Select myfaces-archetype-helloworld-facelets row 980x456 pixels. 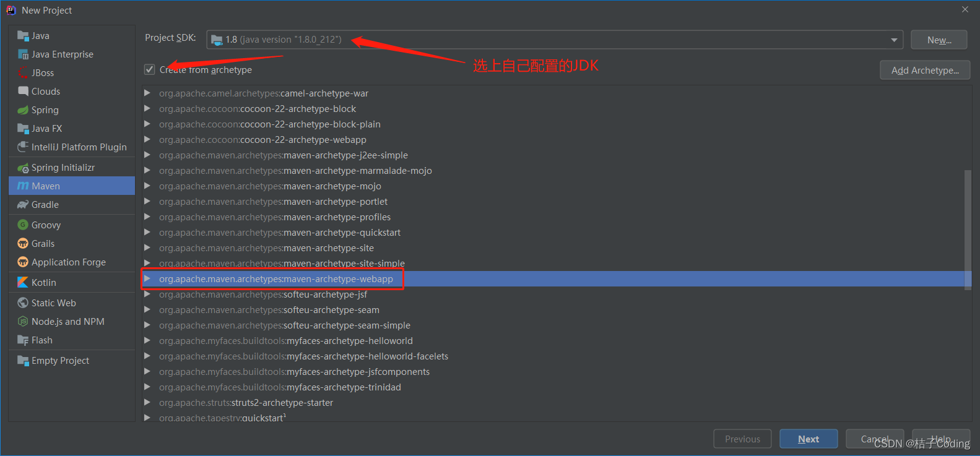pyautogui.click(x=556, y=356)
